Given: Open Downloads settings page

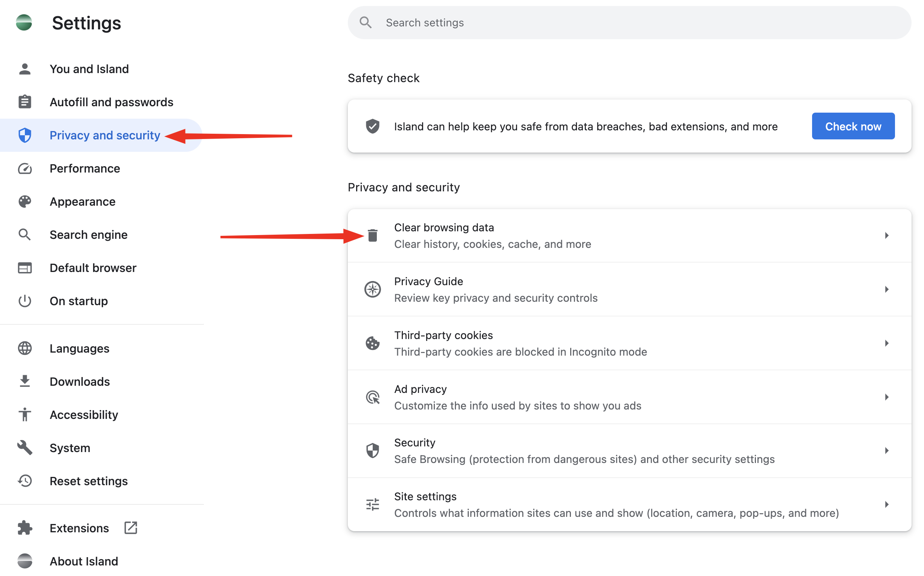Looking at the screenshot, I should [x=101, y=382].
